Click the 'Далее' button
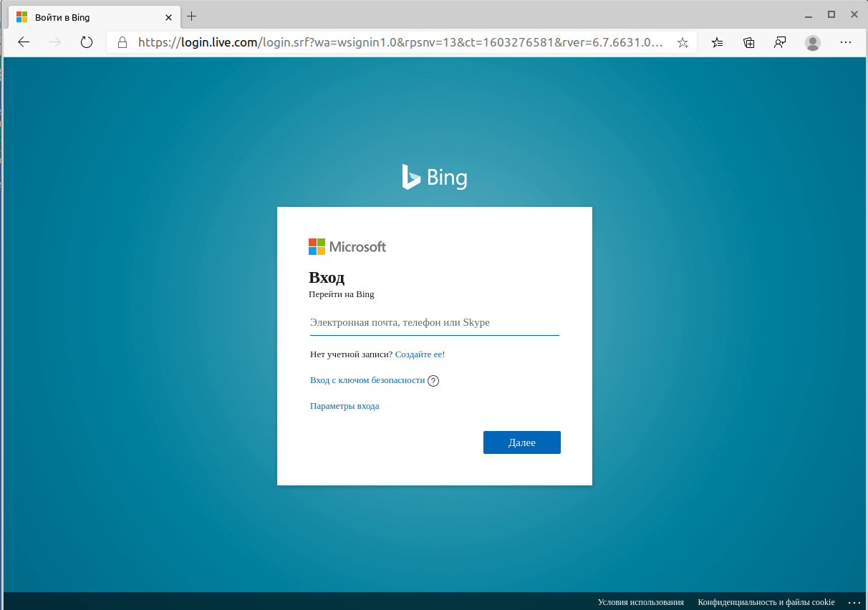868x610 pixels. (x=522, y=442)
